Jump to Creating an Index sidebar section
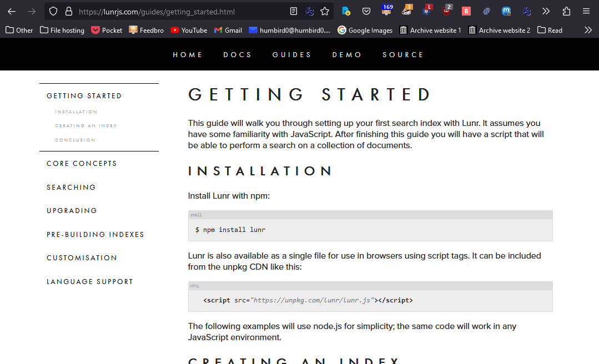Viewport: 599px width, 364px height. (86, 126)
